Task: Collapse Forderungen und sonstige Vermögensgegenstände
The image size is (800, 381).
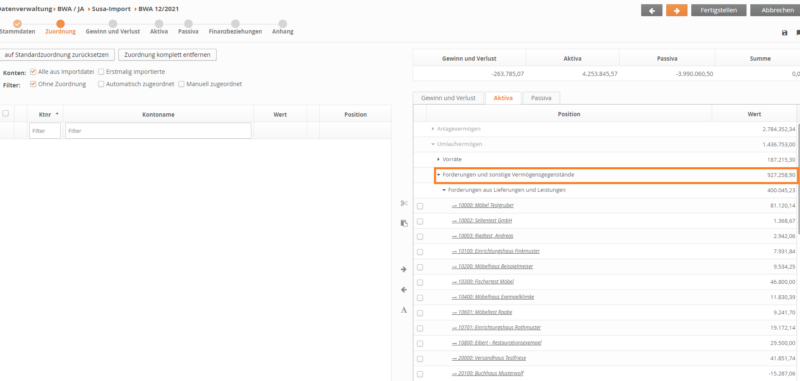Action: (438, 175)
